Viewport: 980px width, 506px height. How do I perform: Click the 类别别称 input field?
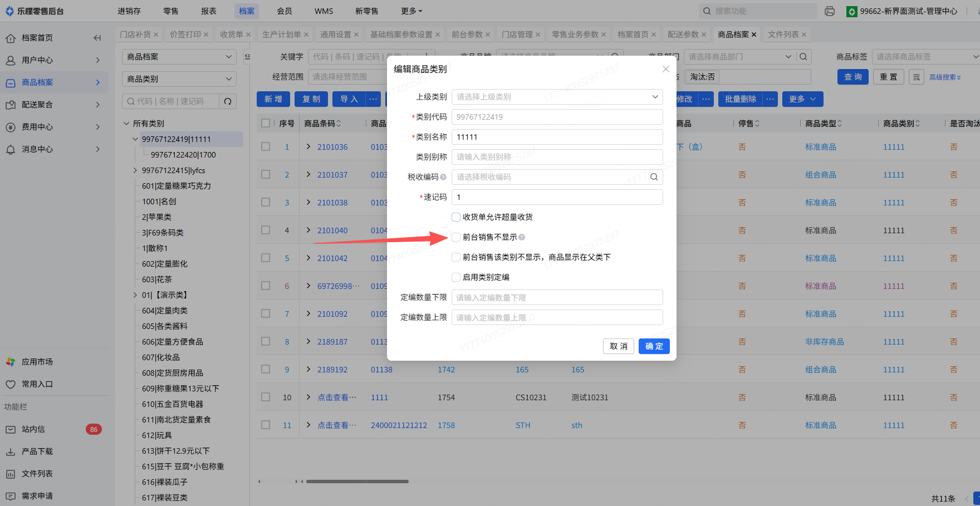[x=557, y=157]
